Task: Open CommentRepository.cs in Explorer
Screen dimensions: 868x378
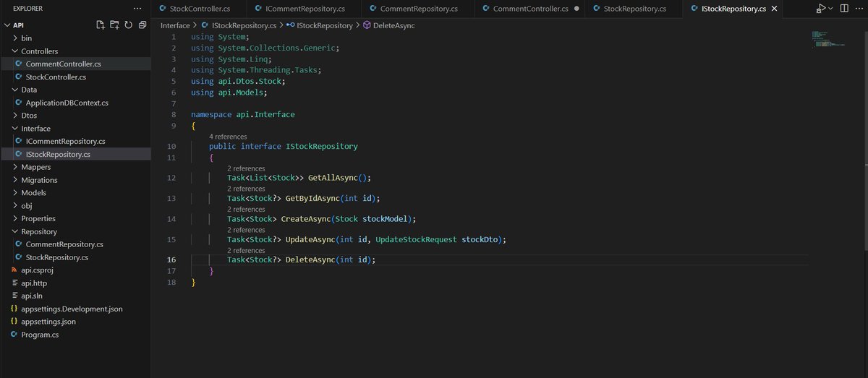Action: tap(64, 244)
